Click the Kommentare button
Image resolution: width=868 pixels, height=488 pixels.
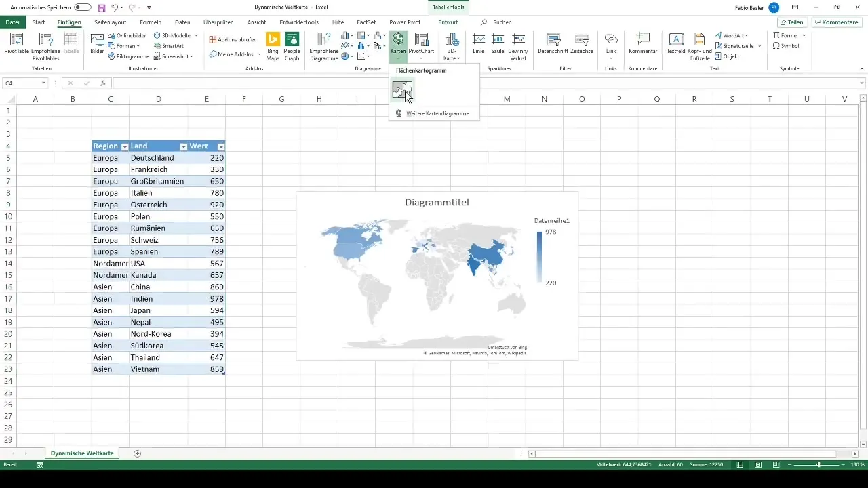click(837, 22)
